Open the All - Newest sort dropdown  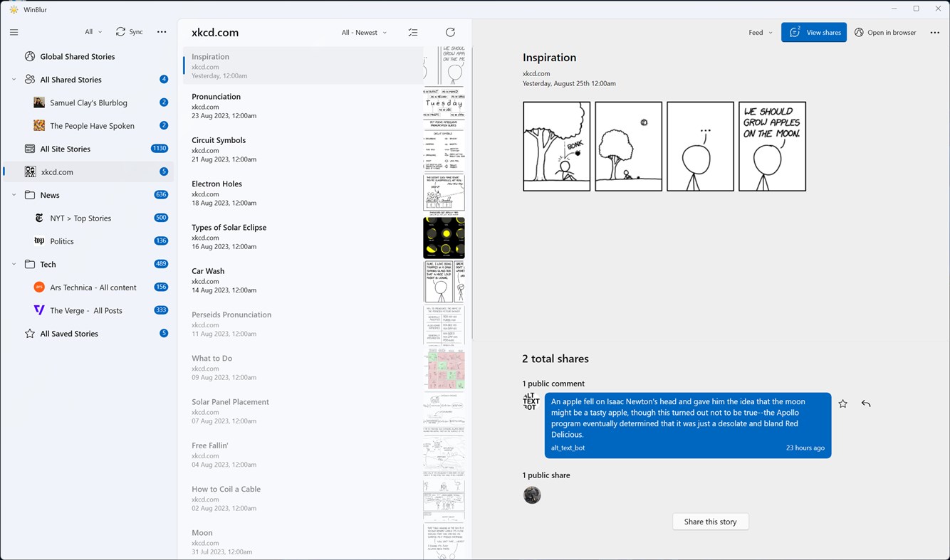363,32
